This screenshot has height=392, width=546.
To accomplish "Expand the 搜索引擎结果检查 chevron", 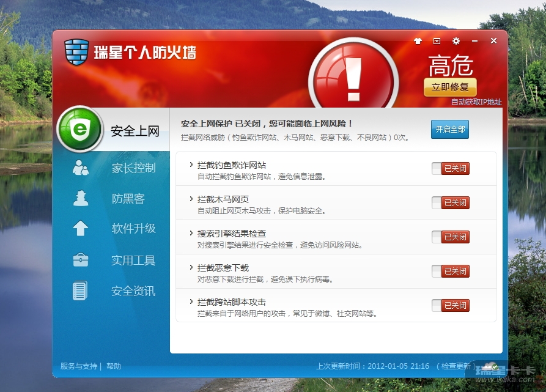I will click(x=191, y=233).
